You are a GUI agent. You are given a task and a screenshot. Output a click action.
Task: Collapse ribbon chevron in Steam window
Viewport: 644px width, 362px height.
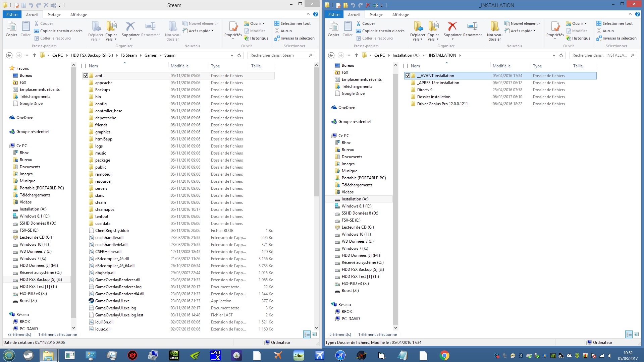(x=308, y=14)
